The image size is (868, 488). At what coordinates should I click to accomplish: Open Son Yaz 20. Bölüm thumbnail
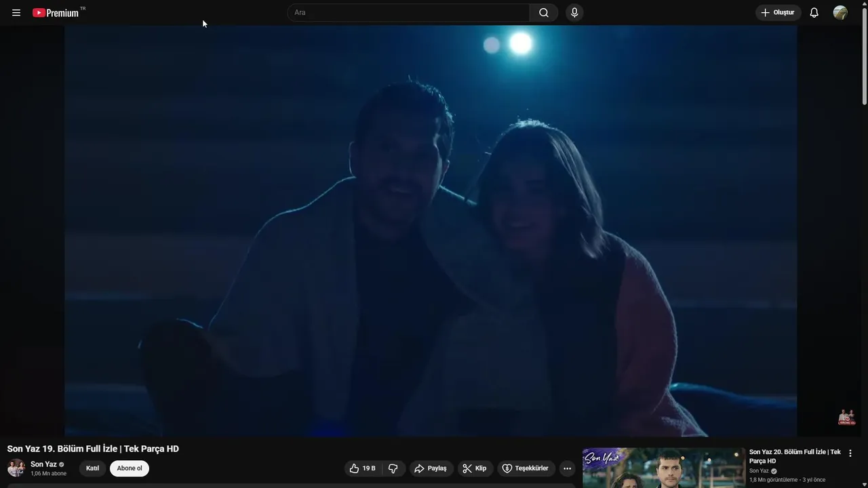tap(663, 468)
